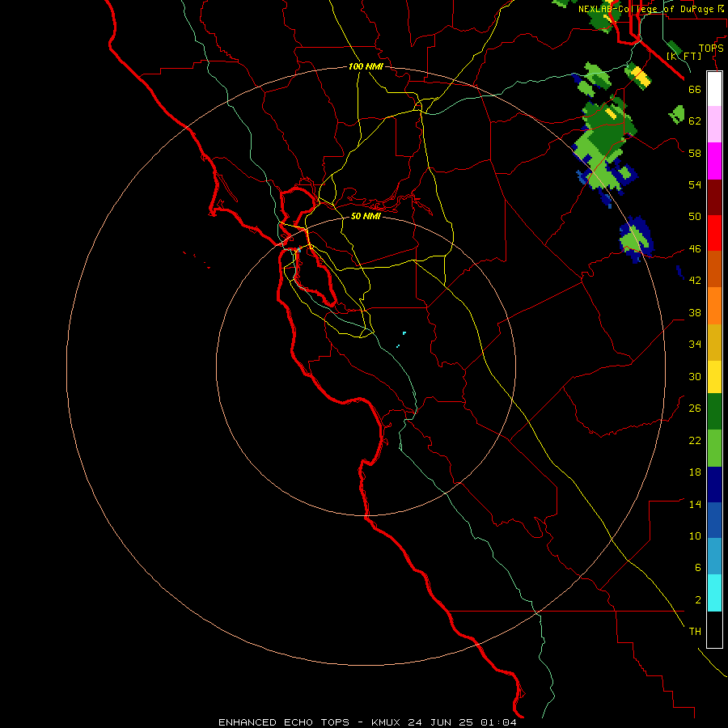The image size is (728, 728).
Task: Click the "42" legend value
Action: click(x=695, y=280)
